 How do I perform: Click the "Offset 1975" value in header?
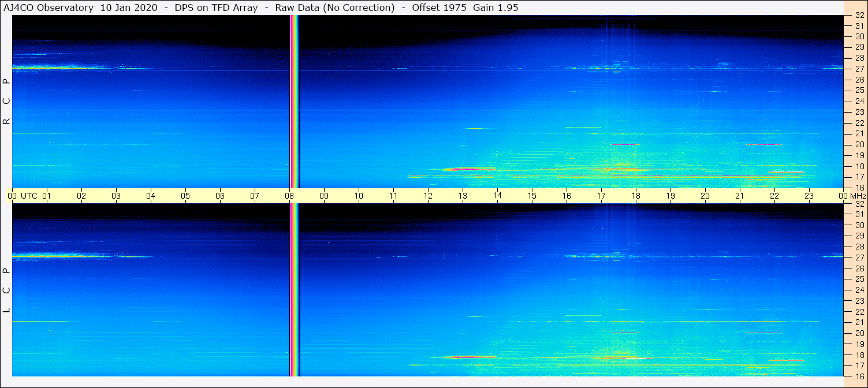tap(439, 8)
